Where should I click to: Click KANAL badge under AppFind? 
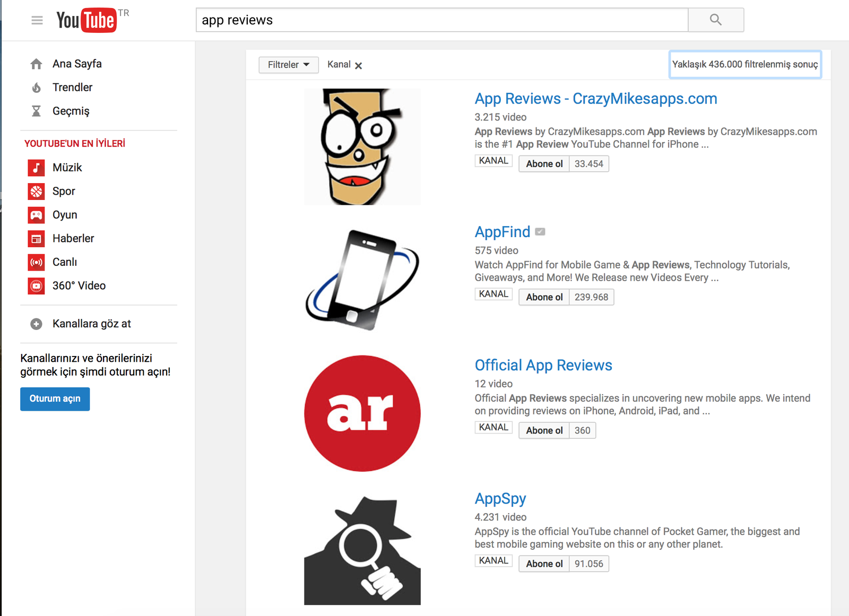493,294
